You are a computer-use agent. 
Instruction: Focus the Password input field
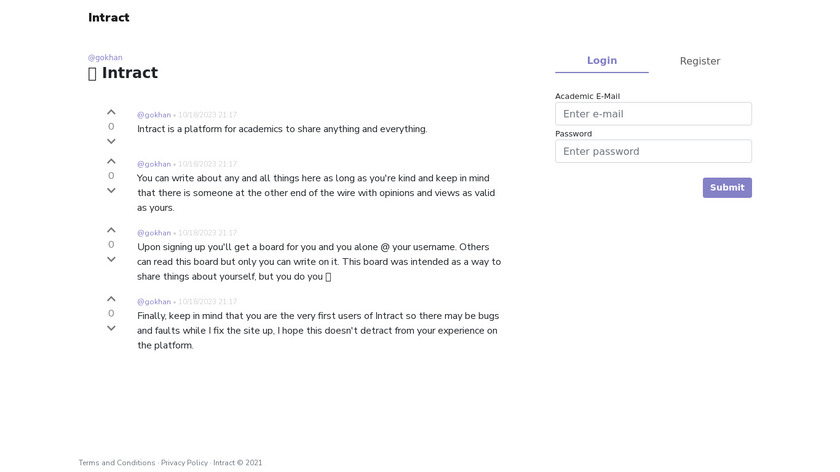click(653, 151)
